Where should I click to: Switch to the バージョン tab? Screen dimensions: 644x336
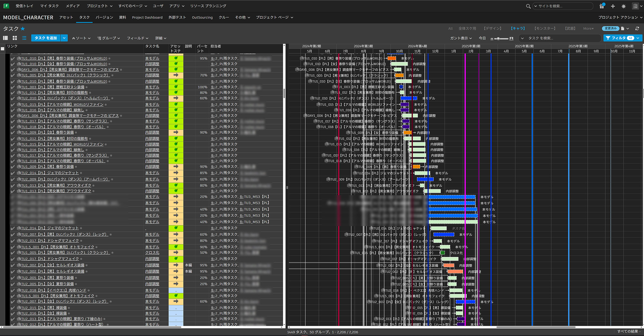click(x=104, y=17)
